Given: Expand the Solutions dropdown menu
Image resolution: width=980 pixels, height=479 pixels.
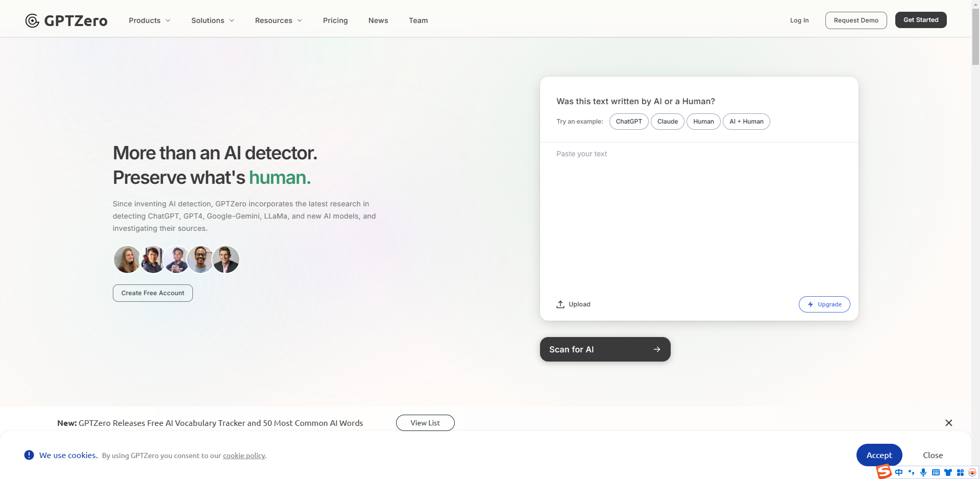Looking at the screenshot, I should coord(212,20).
